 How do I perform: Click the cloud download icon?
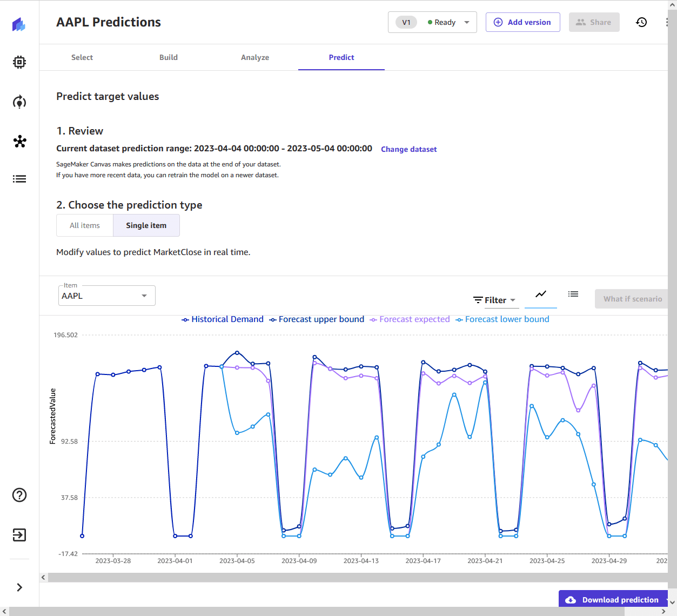[571, 600]
